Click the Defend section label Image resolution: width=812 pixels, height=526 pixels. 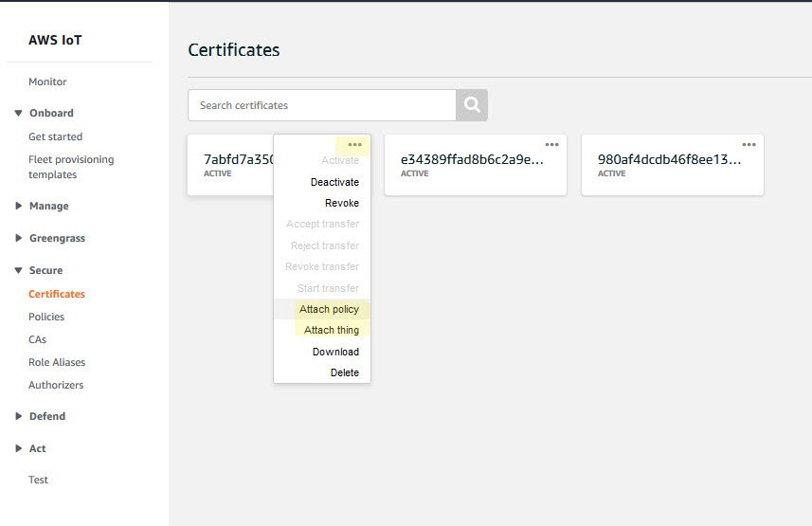click(47, 416)
